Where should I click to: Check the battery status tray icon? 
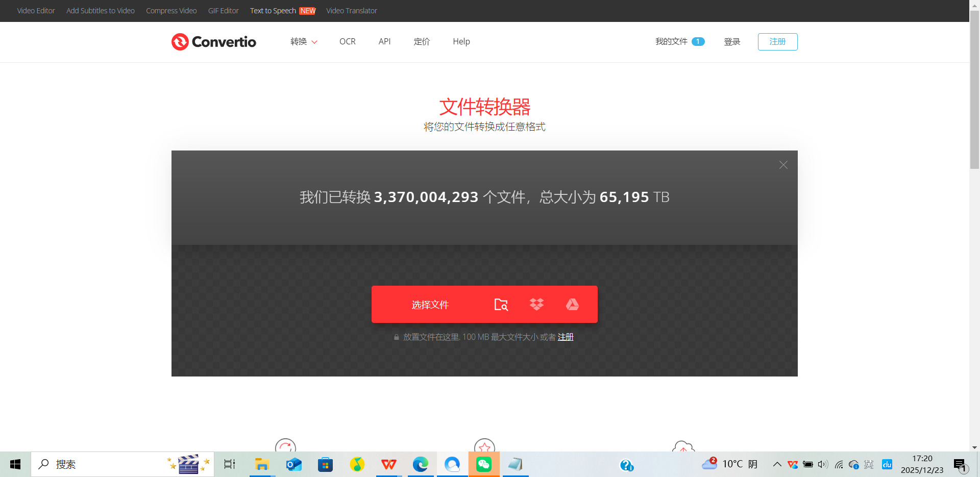pyautogui.click(x=808, y=464)
